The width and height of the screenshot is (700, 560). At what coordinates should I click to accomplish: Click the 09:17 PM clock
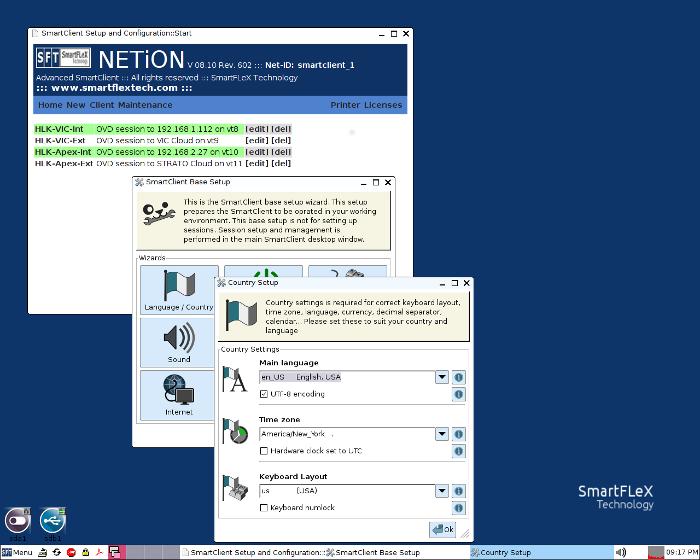point(682,552)
